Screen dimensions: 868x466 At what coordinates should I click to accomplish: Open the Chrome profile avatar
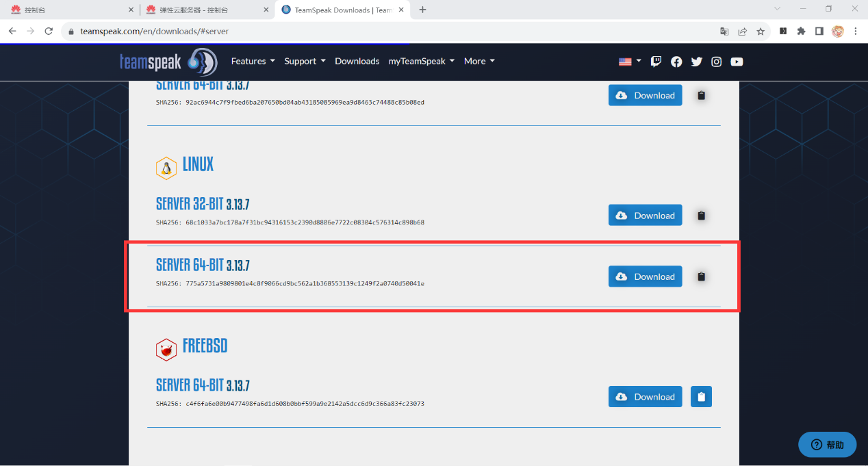click(x=838, y=31)
